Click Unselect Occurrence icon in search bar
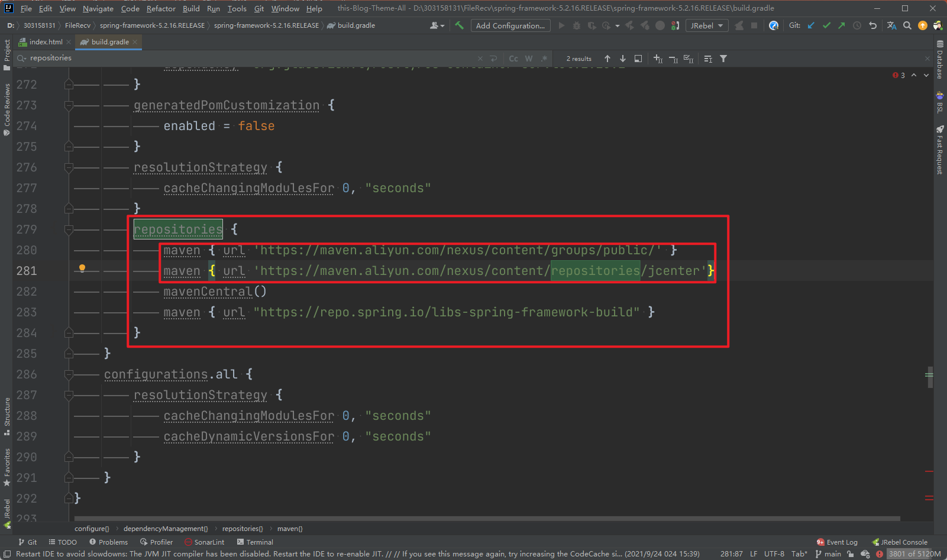The image size is (947, 560). pyautogui.click(x=673, y=59)
